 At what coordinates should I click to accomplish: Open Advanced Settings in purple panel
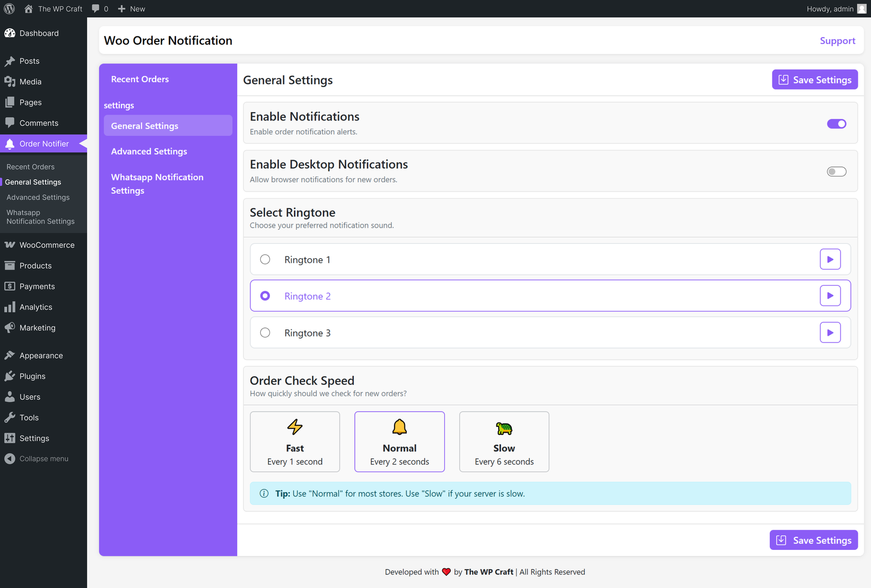click(x=149, y=151)
